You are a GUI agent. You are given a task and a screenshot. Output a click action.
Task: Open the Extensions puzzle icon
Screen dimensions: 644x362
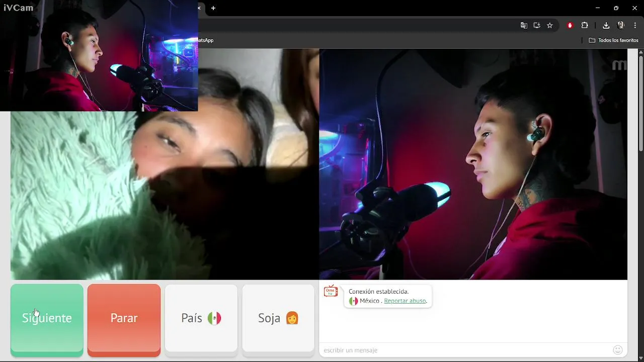tap(585, 25)
